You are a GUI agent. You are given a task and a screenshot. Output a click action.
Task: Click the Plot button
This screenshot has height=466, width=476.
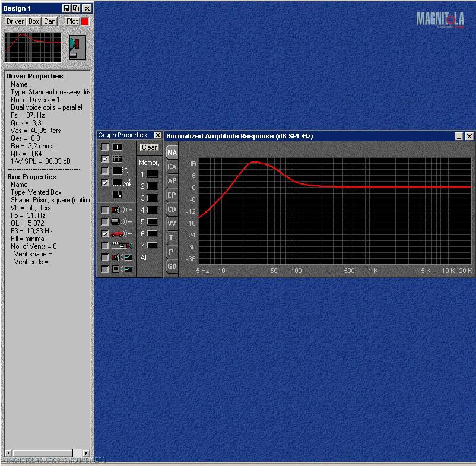point(72,21)
